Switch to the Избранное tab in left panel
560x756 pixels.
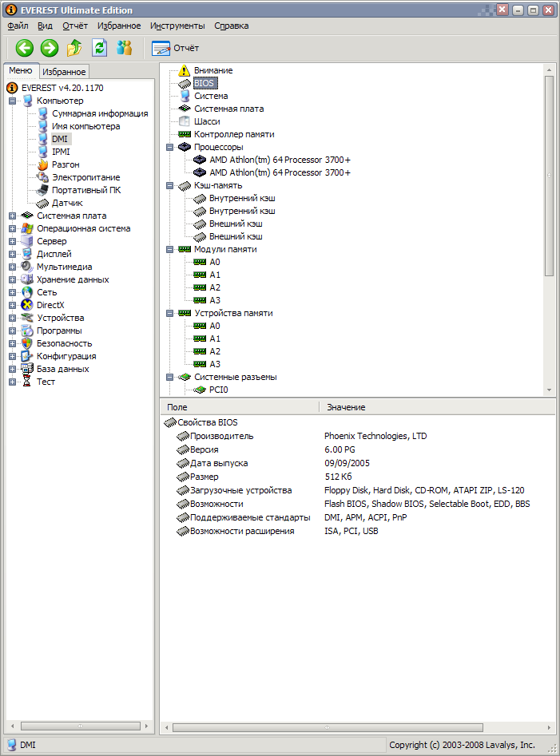pos(64,72)
